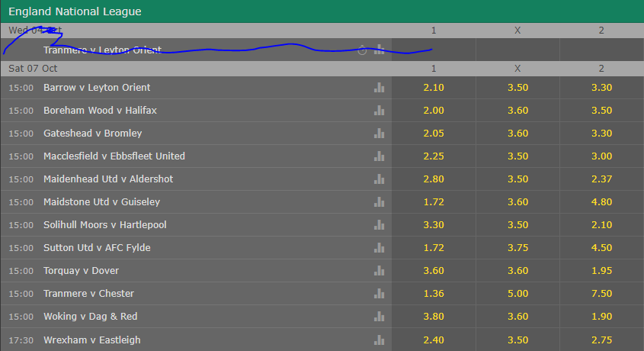
Task: Open stats icon for Boreham Wood v Halifax
Action: pyautogui.click(x=379, y=111)
